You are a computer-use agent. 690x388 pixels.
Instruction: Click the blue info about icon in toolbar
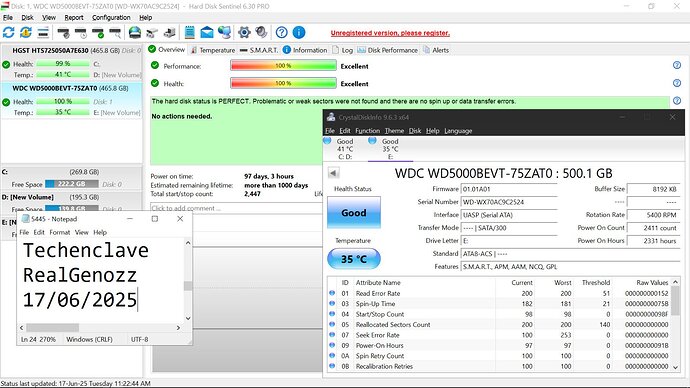pos(299,33)
